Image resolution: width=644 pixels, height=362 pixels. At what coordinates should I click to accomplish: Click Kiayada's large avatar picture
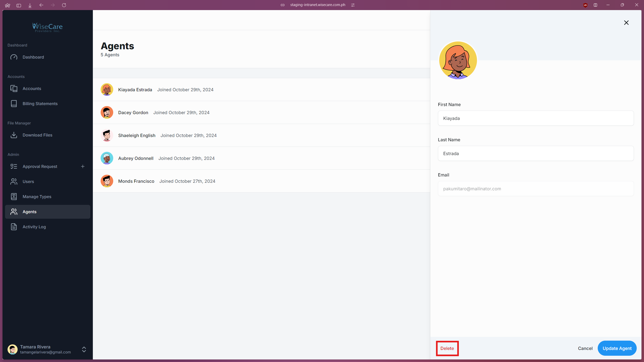coord(458,60)
